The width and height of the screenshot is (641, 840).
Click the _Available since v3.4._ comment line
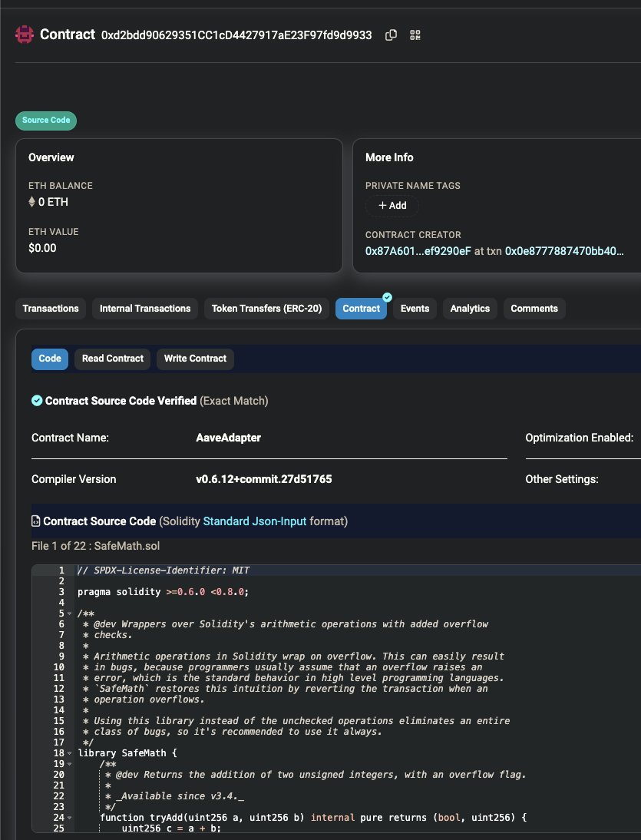pyautogui.click(x=174, y=796)
